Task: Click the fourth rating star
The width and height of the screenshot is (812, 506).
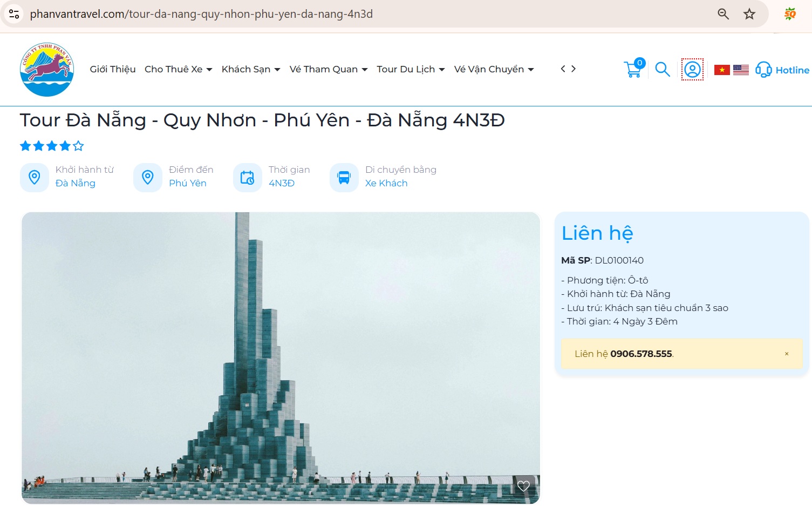Action: pyautogui.click(x=65, y=145)
